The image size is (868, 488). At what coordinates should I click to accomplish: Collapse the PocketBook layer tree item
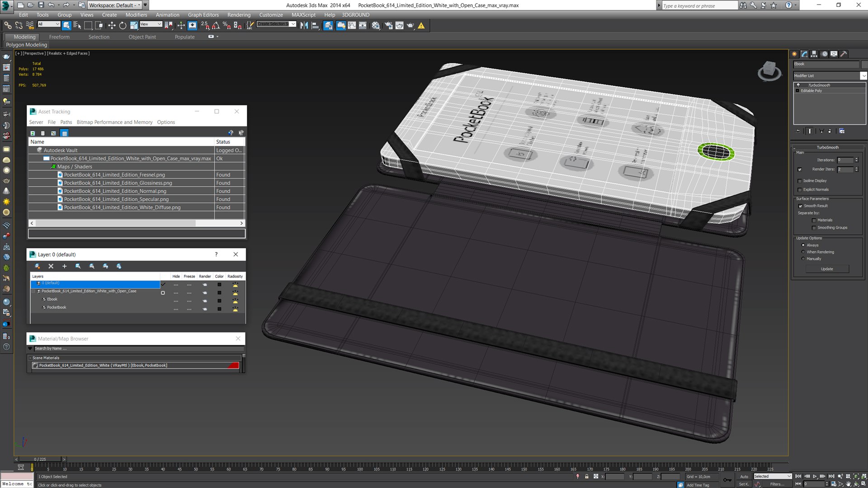(33, 291)
